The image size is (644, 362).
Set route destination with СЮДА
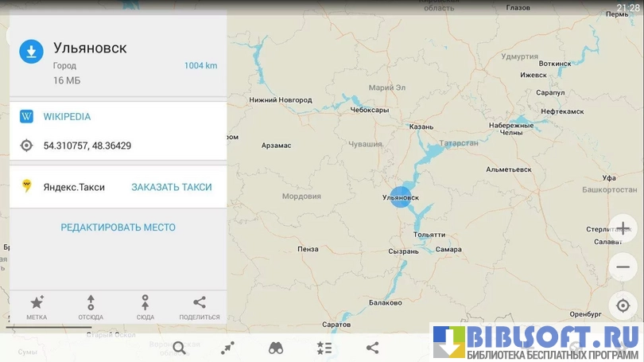pos(145,306)
